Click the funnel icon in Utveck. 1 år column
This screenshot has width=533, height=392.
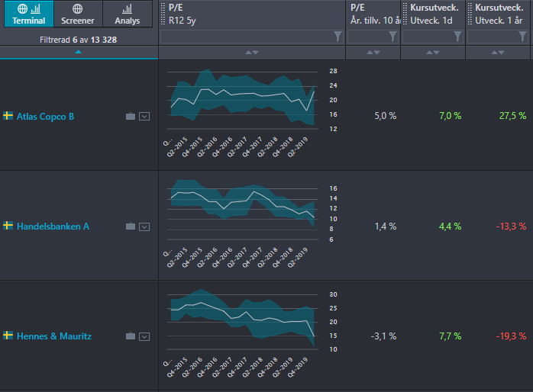pos(522,37)
